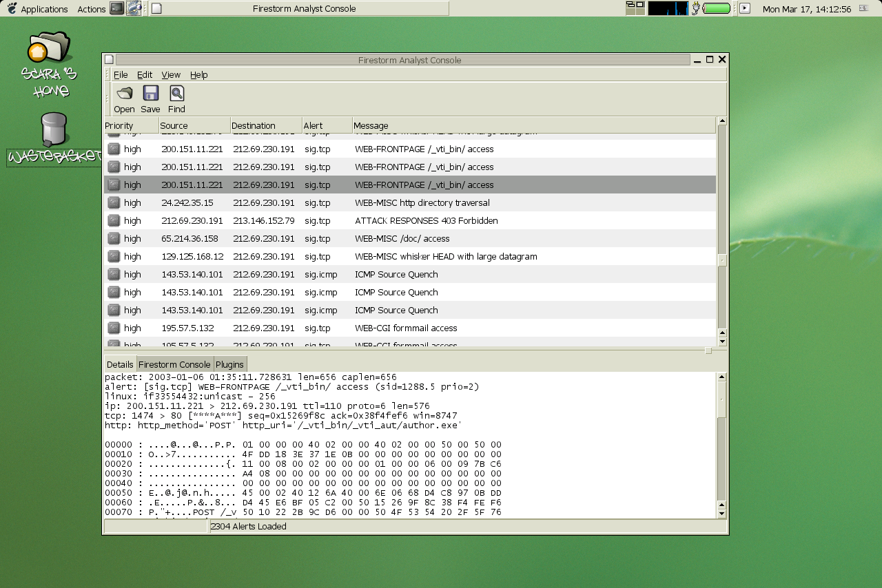
Task: Switch to the Details tab
Action: click(x=120, y=364)
